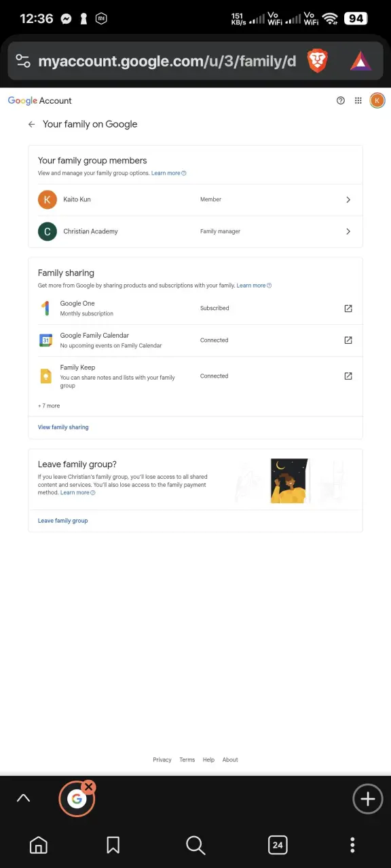The image size is (391, 868).
Task: Tap the Brave Rewards triangle icon
Action: pos(360,62)
